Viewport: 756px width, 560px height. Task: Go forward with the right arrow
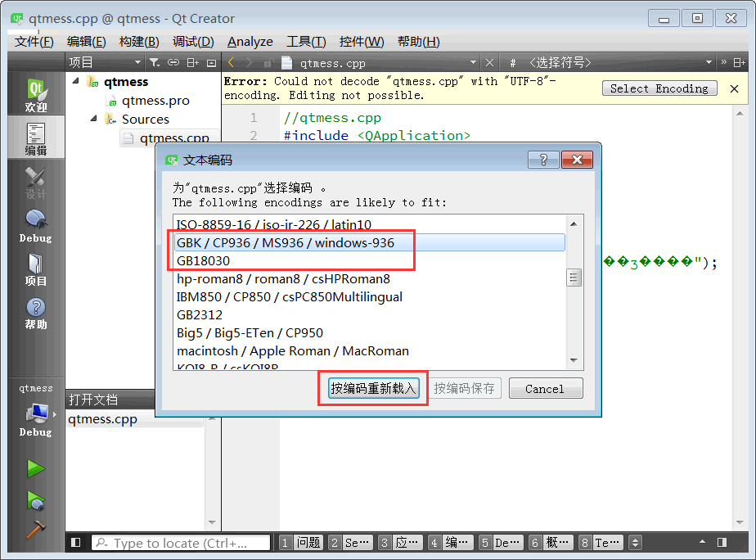click(x=250, y=63)
